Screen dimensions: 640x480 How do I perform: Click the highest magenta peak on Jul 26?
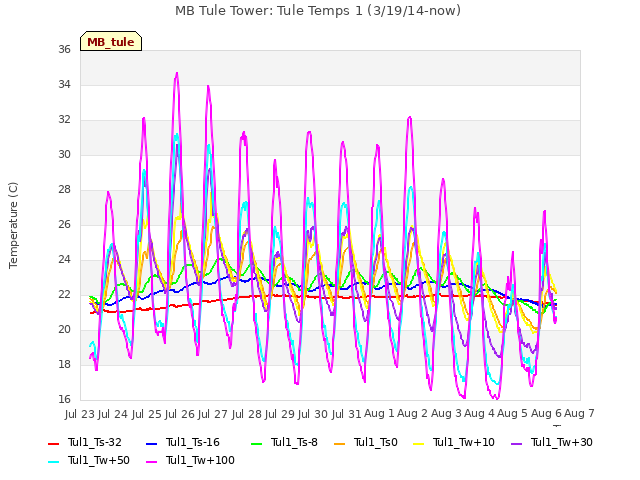tap(177, 73)
